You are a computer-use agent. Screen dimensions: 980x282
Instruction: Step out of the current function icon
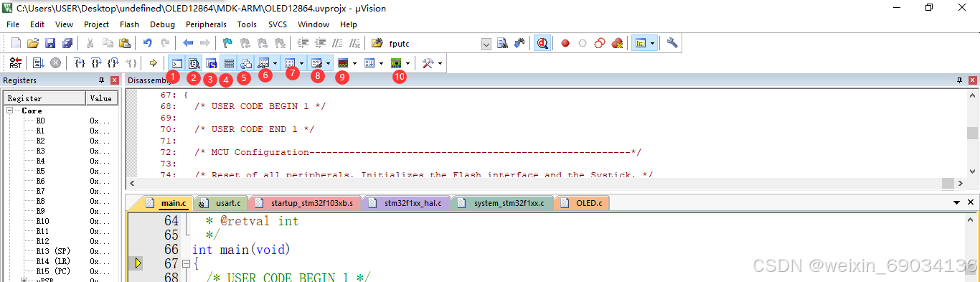113,63
